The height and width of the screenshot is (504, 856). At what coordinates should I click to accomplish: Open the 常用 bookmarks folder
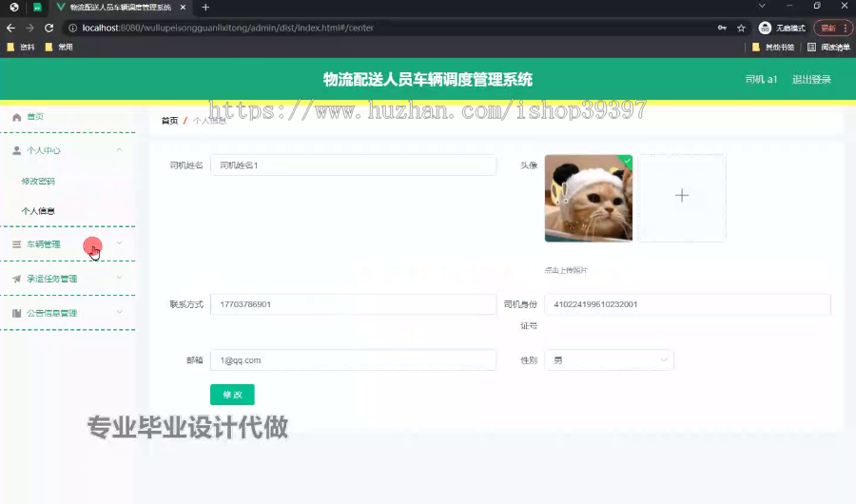(59, 47)
